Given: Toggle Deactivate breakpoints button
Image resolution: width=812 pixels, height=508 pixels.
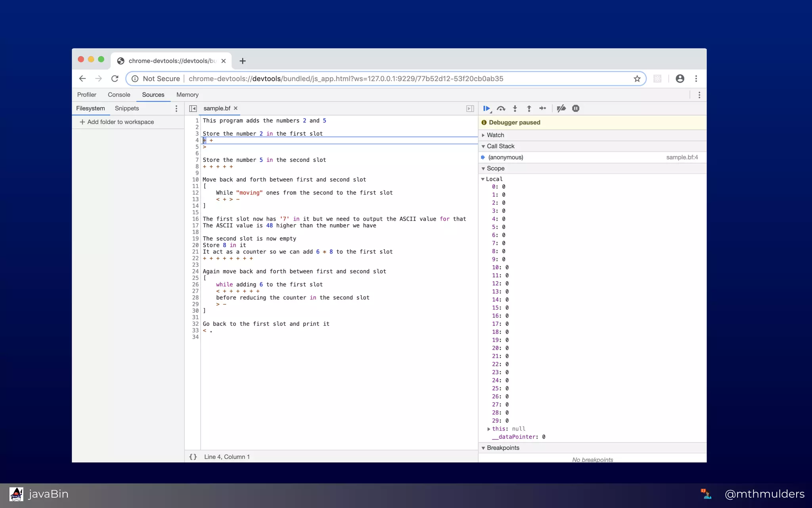Looking at the screenshot, I should (x=561, y=108).
